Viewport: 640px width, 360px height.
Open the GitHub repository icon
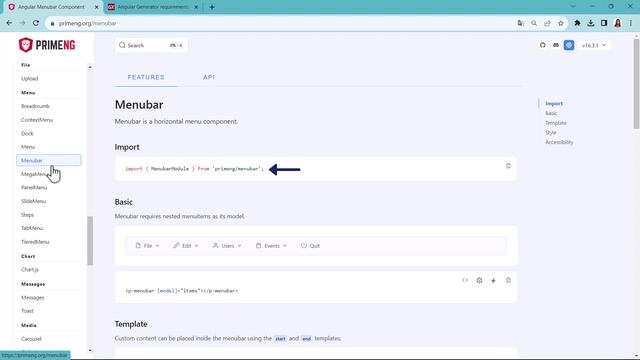coord(542,45)
